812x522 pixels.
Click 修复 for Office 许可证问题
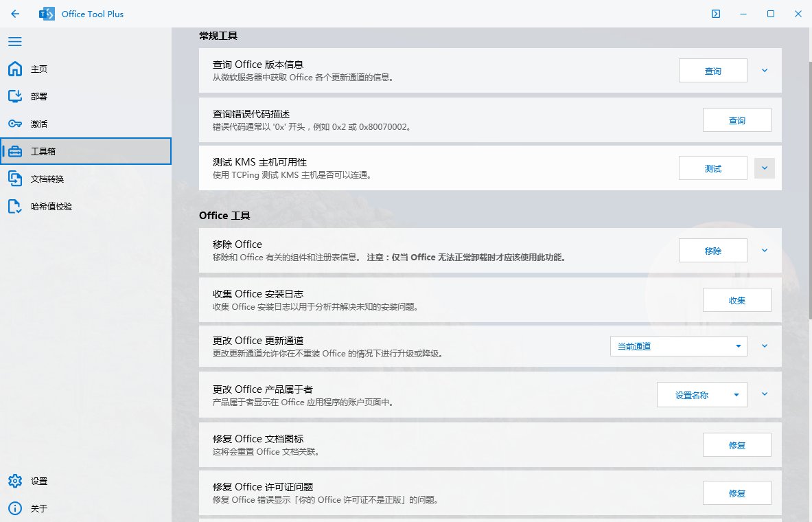(736, 493)
